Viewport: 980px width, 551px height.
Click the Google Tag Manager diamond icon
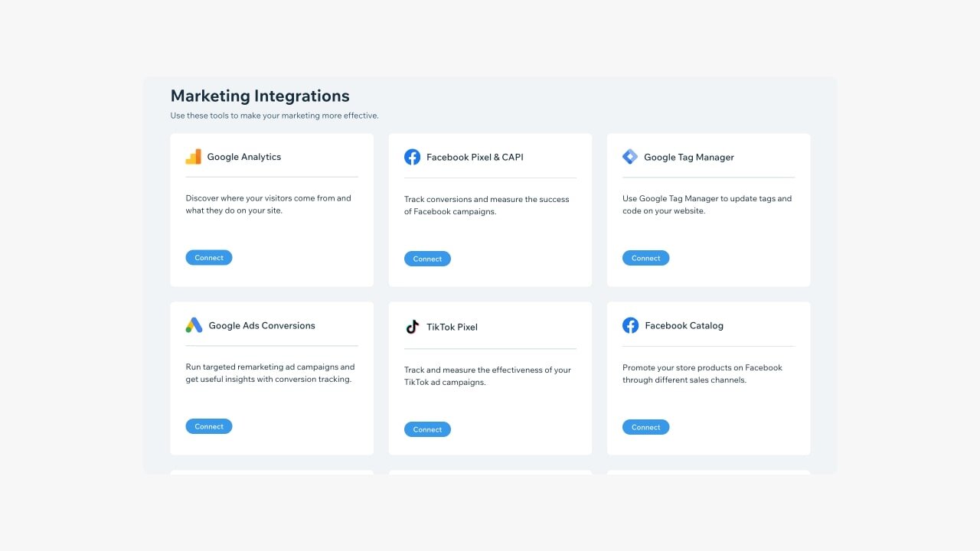tap(630, 157)
